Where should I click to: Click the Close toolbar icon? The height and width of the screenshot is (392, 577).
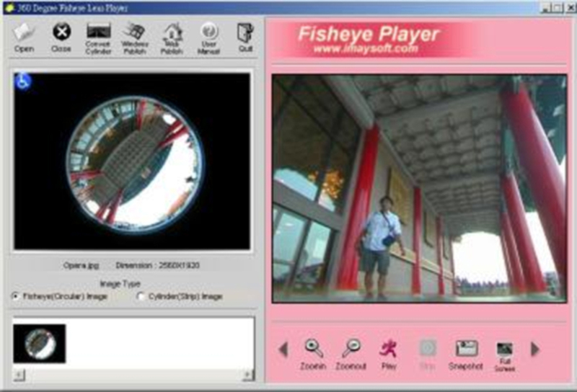[61, 37]
